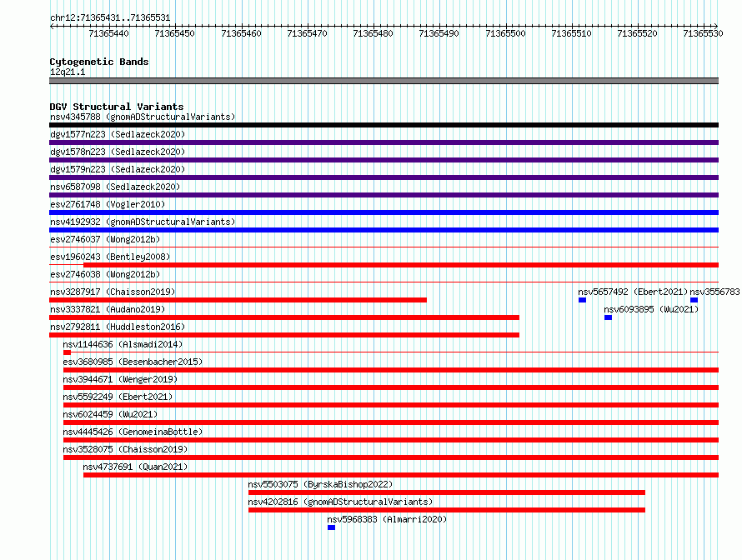Click the red nsv2792811 variant bar
The image size is (742, 560).
coord(284,335)
